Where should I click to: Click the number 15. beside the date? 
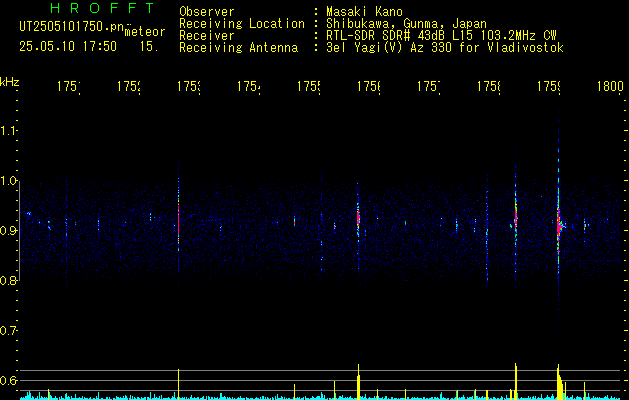point(149,46)
